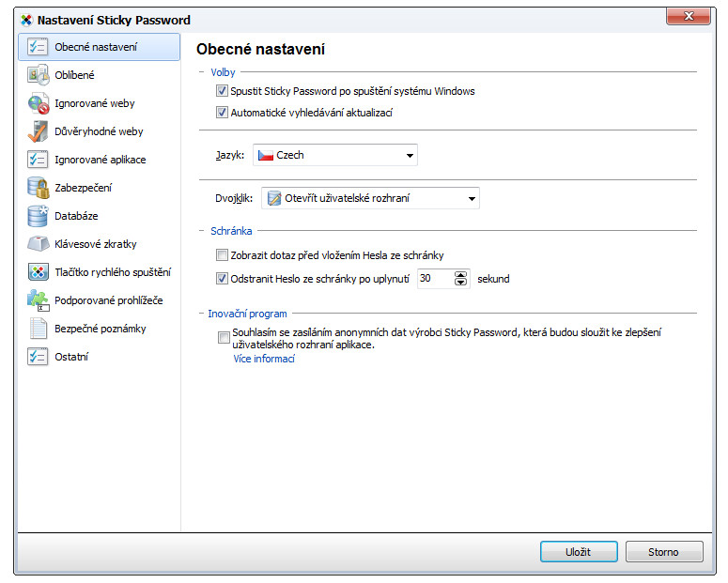
Task: Increase the clipboard seconds spinner value
Action: [460, 275]
